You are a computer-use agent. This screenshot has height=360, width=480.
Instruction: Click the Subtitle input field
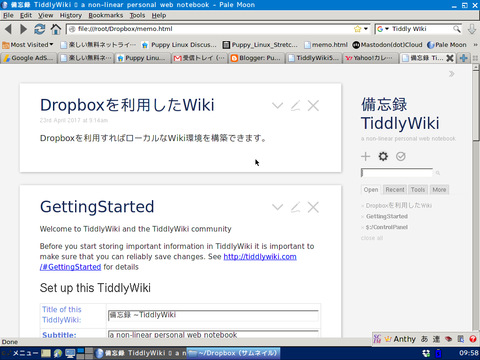pos(213,334)
